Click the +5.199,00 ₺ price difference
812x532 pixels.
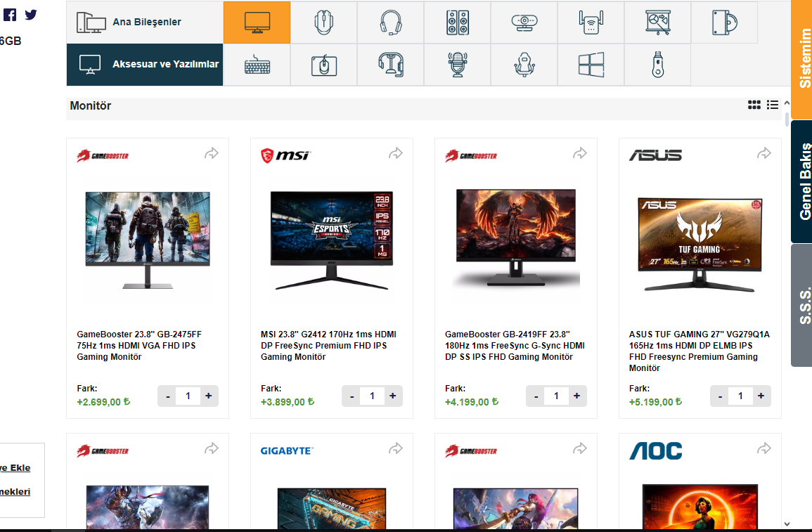coord(656,402)
